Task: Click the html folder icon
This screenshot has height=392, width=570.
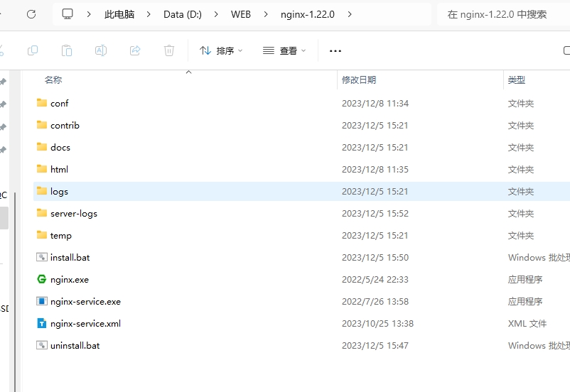Action: (x=42, y=169)
